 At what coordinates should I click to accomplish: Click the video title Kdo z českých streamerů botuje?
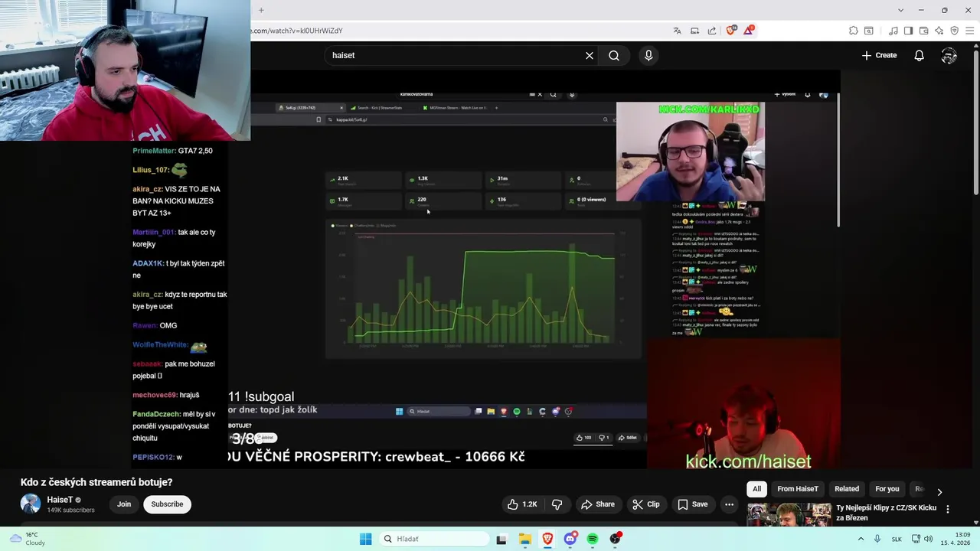click(96, 482)
